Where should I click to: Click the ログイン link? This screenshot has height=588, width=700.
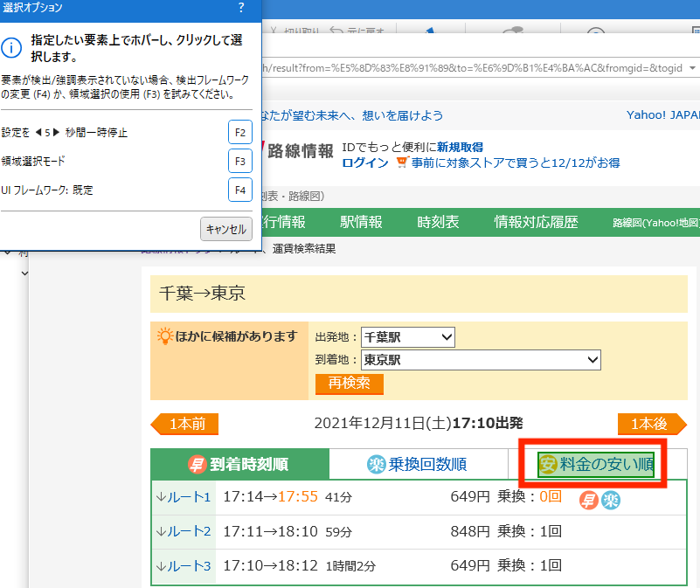(x=365, y=163)
